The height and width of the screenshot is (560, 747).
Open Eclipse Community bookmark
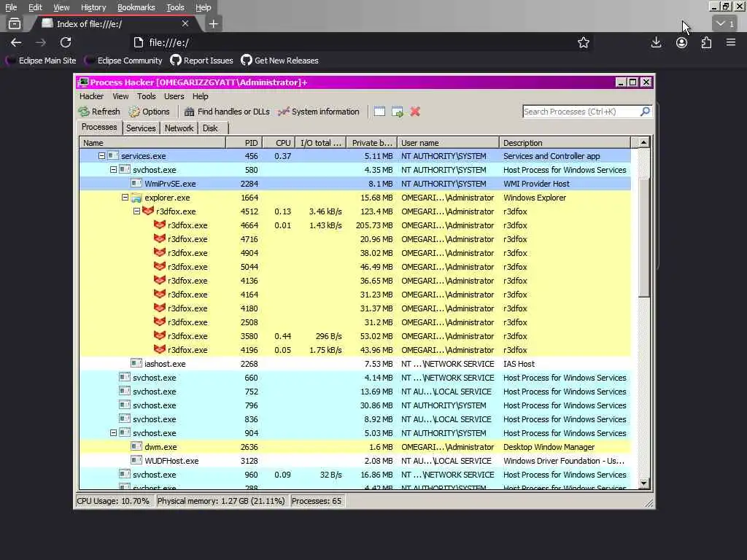pos(123,61)
